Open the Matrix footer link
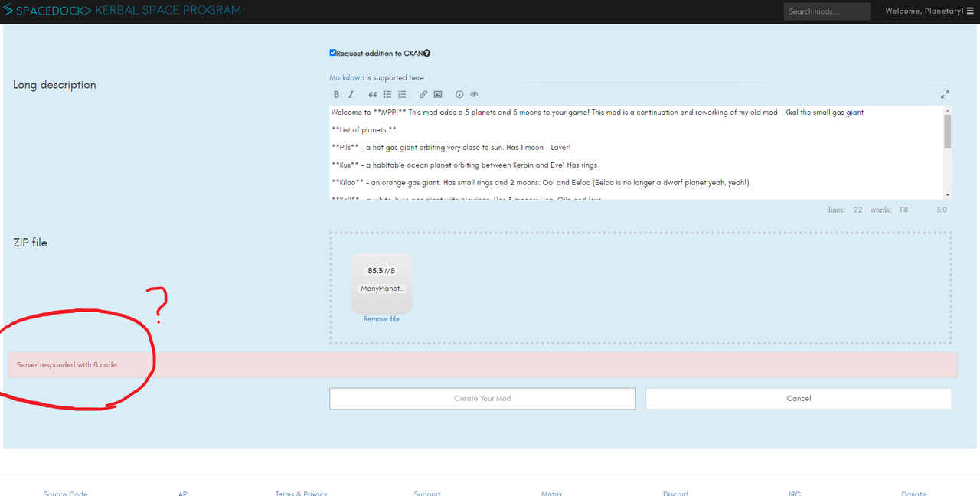 [x=551, y=494]
